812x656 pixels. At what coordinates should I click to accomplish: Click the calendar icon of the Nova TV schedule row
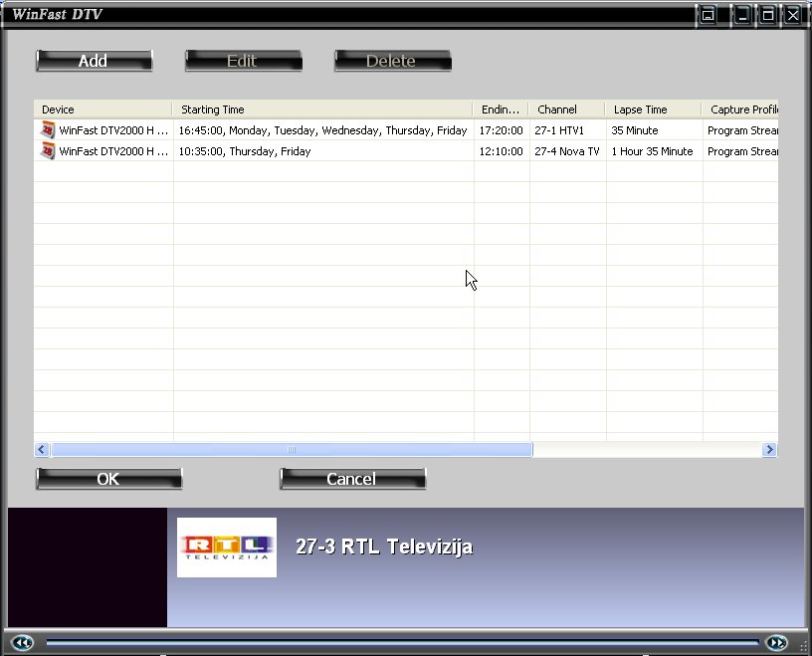pos(48,150)
